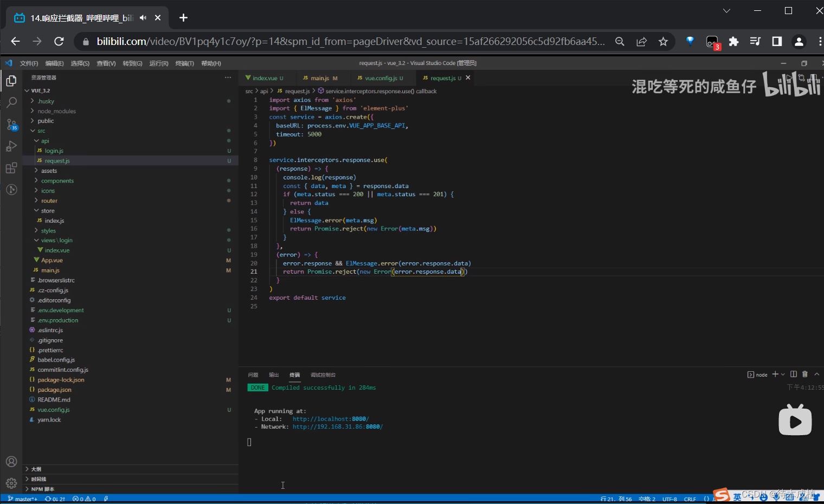
Task: Close the request.js editor tab
Action: [468, 77]
